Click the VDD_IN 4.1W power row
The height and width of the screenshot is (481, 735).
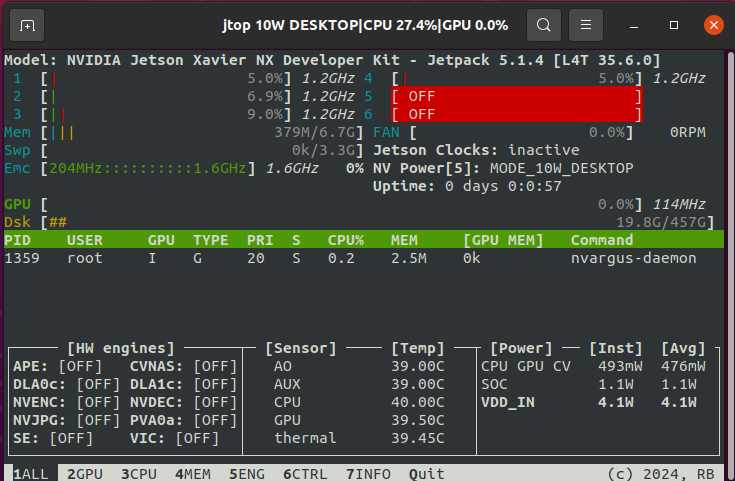click(x=589, y=402)
